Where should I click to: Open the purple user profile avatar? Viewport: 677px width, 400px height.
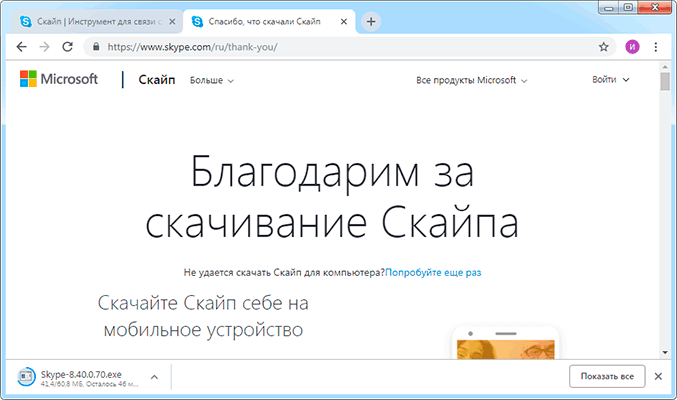[632, 47]
